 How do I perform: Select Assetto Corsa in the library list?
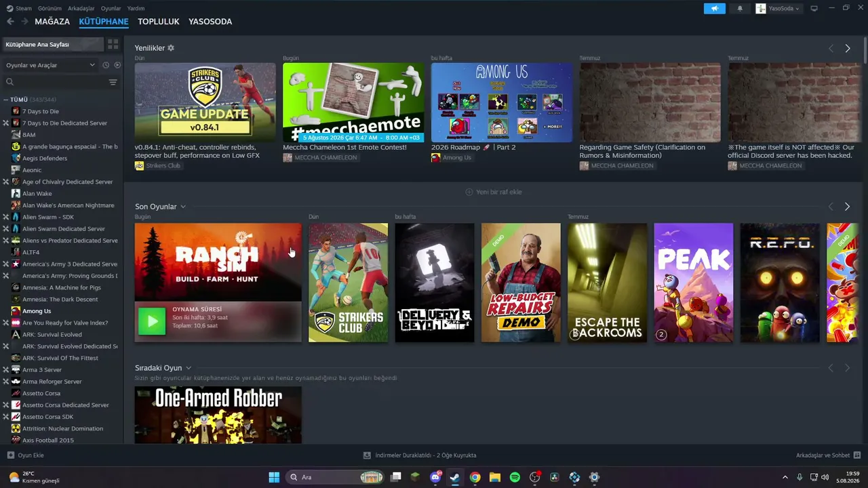[x=41, y=393]
